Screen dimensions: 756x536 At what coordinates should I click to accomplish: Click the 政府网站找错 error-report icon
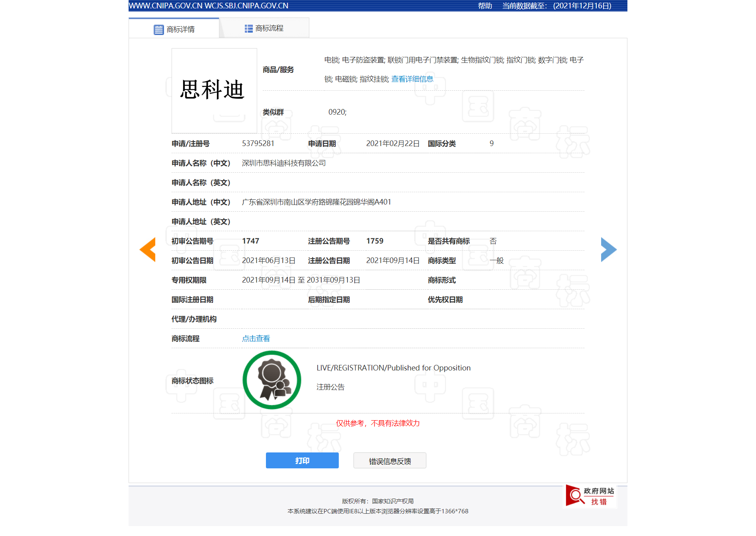tap(590, 496)
